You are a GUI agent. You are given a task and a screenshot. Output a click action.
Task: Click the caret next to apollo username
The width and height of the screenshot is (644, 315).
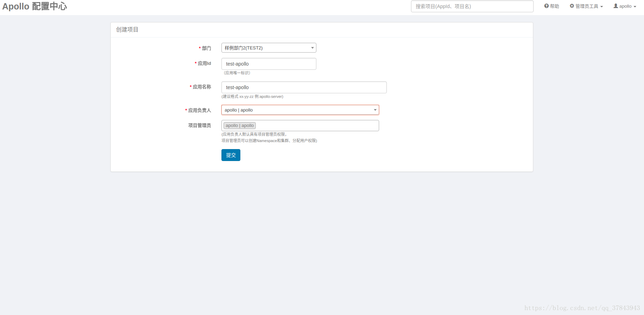point(635,7)
